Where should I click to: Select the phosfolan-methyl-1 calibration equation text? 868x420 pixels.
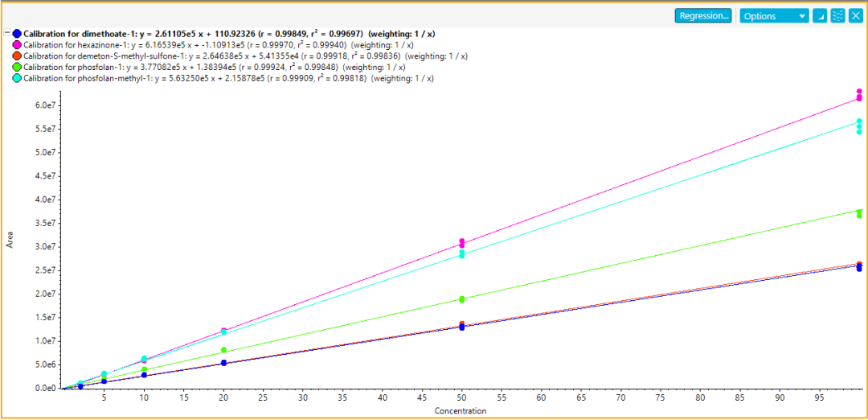tap(228, 79)
